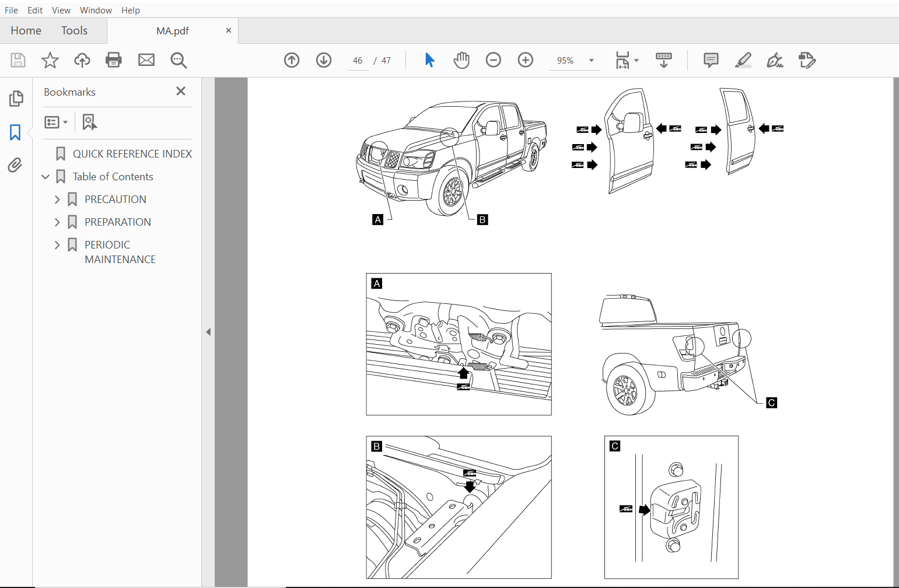The width and height of the screenshot is (899, 588).
Task: Collapse the Table of Contents bookmark
Action: coord(46,176)
